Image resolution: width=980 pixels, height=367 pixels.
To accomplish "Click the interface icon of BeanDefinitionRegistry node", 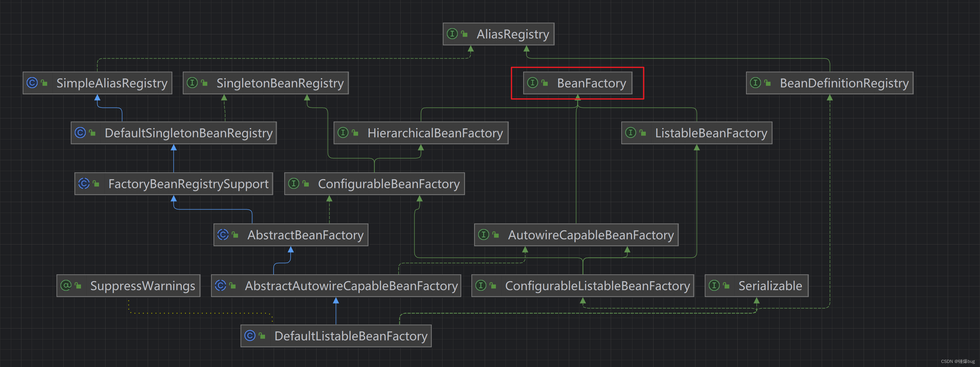I will [x=756, y=83].
